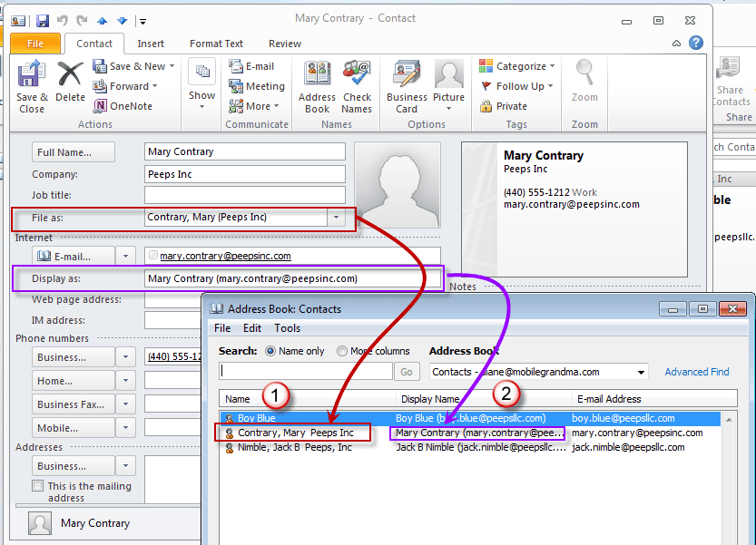Screen dimensions: 756x545
Task: Open More communicate options
Action: (x=254, y=106)
